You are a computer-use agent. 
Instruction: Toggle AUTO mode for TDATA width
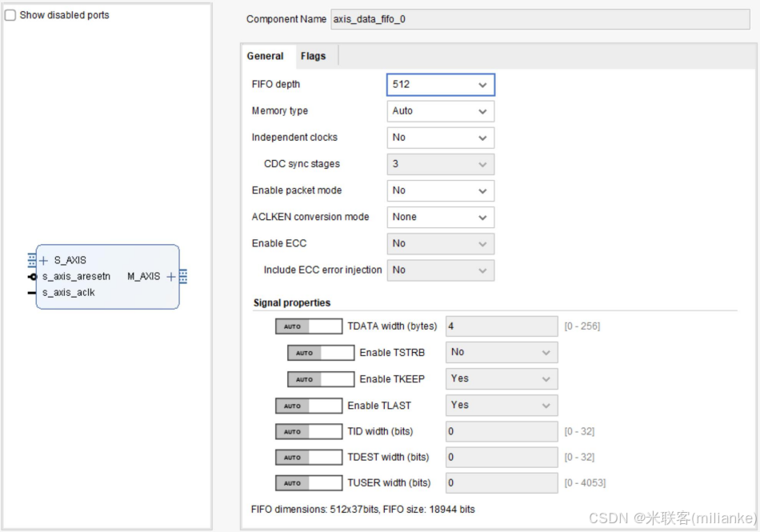[x=308, y=326]
